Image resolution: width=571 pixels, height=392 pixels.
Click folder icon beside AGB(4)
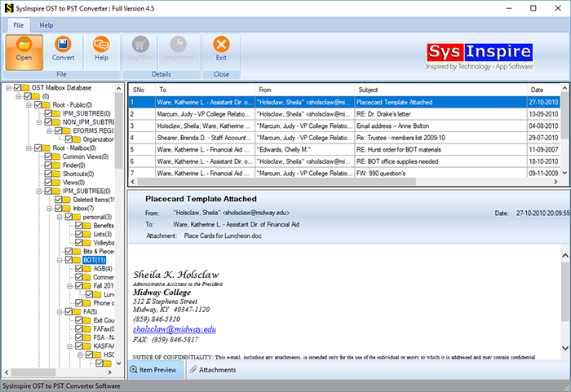point(86,269)
